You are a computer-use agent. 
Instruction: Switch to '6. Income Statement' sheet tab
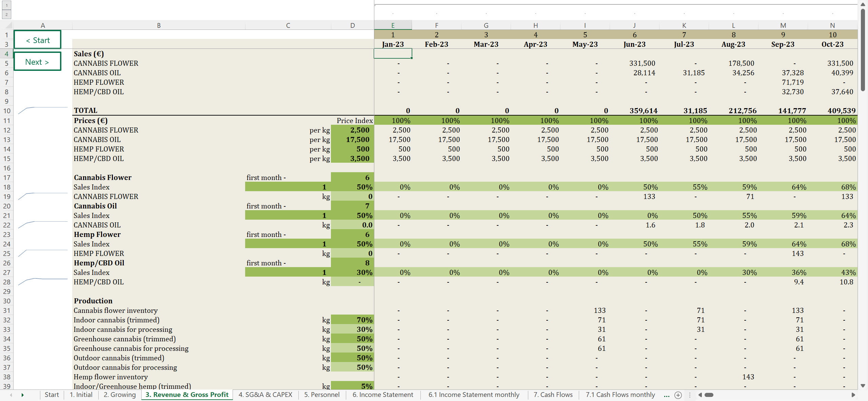coord(382,395)
